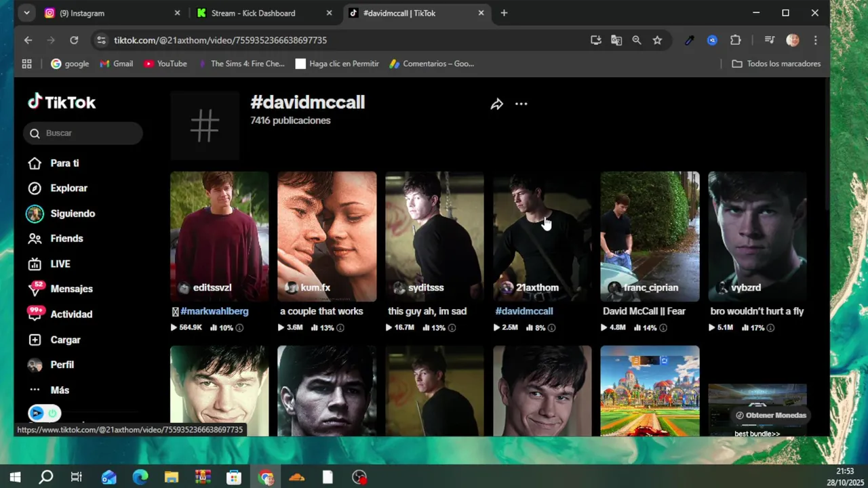
Task: Click info icon beside 14% stat
Action: tap(663, 328)
